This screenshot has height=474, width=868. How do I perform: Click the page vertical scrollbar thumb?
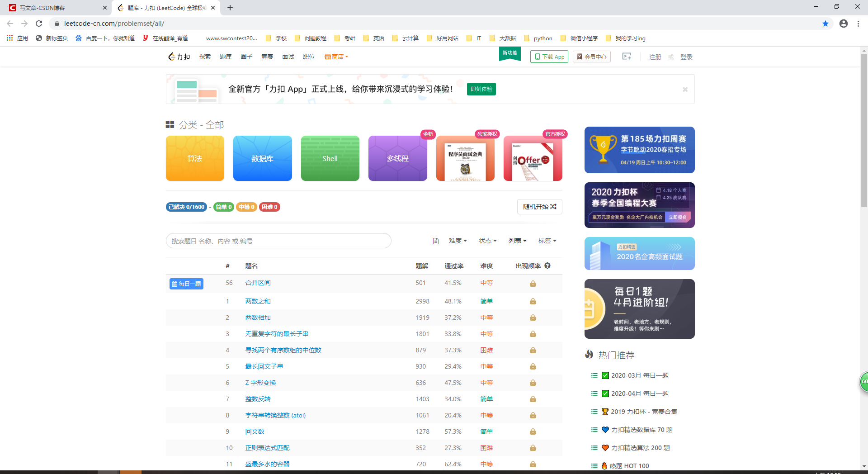[864, 130]
